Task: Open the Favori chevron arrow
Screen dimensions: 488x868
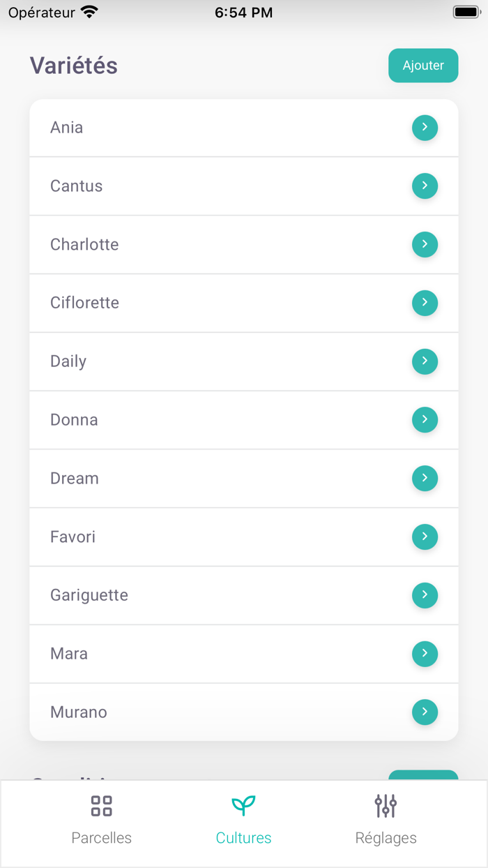Action: tap(425, 537)
